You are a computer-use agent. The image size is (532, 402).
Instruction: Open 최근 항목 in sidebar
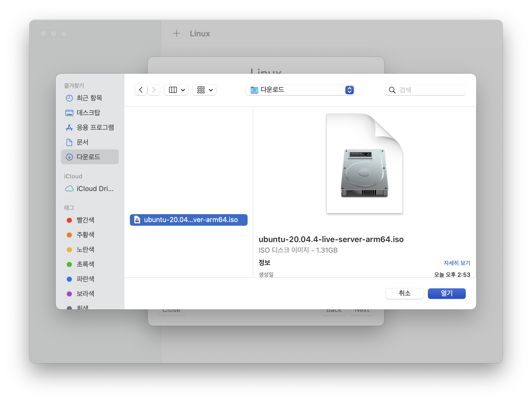(89, 98)
